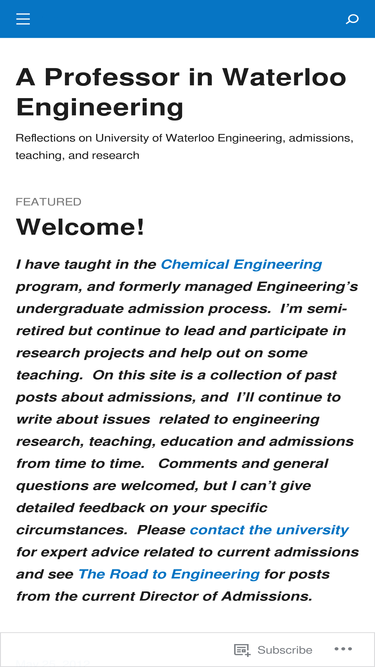This screenshot has width=375, height=667.
Task: Click empty space in bottom Subscribe bar
Action: point(117,650)
